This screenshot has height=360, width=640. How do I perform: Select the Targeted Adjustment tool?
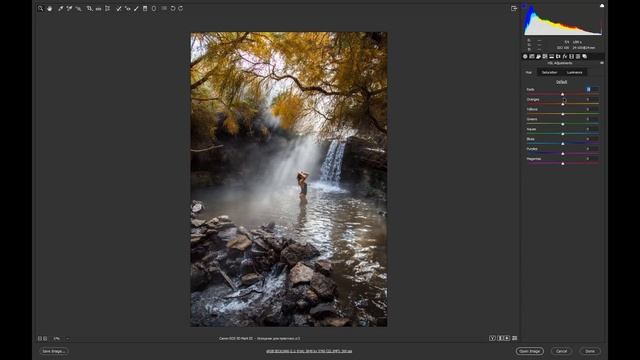[x=78, y=8]
